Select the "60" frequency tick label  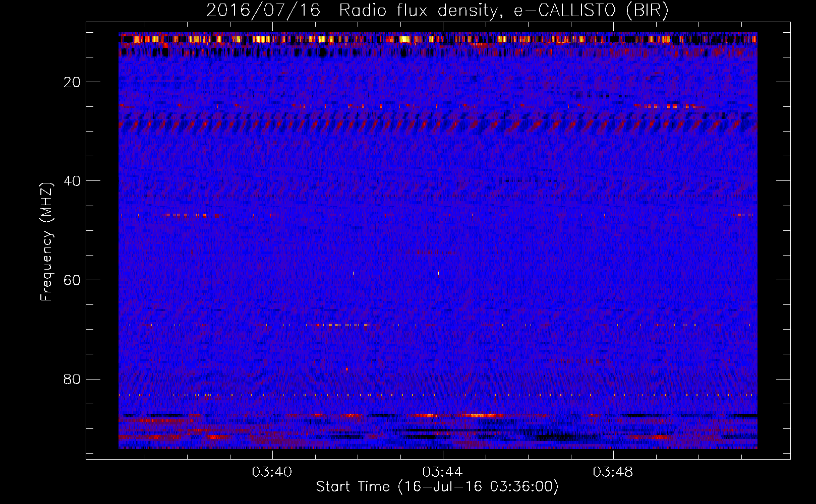pos(73,280)
